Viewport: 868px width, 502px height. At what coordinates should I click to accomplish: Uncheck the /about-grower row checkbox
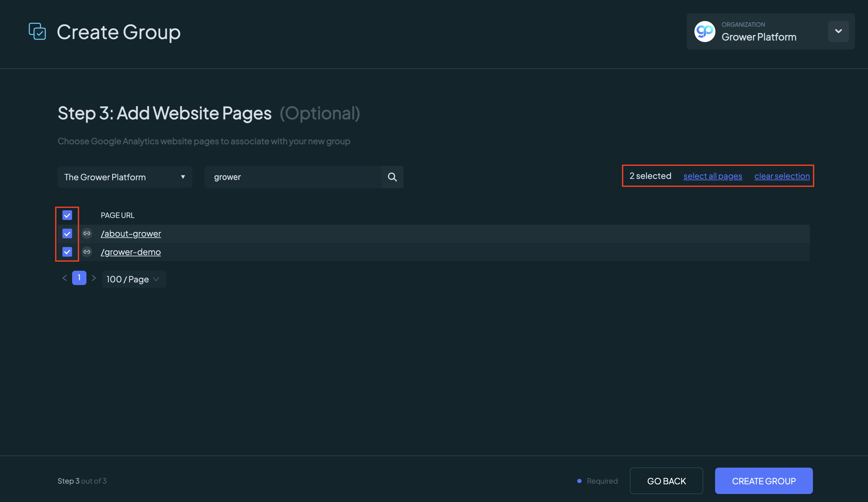coord(67,233)
